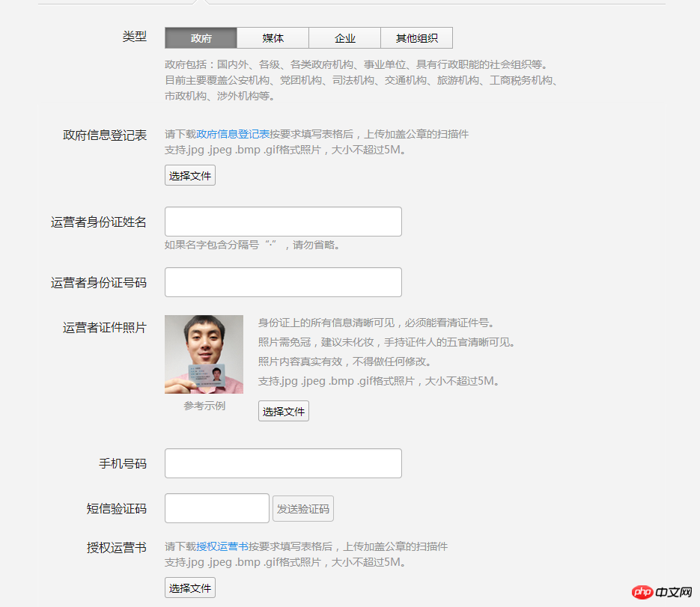Viewport: 700px width, 607px height.
Task: Focus the 运营者身份证姓名 input field
Action: click(x=283, y=222)
